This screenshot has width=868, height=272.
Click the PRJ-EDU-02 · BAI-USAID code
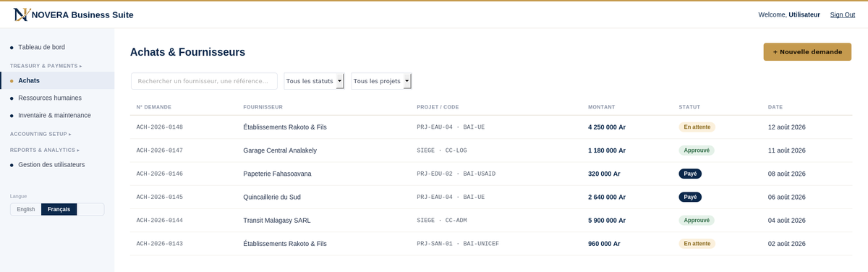456,174
